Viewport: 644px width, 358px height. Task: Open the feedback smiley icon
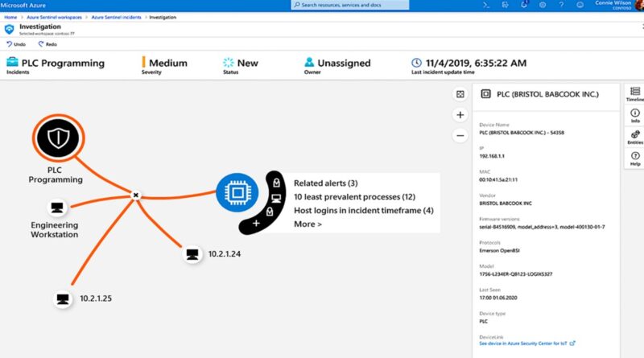coord(580,5)
